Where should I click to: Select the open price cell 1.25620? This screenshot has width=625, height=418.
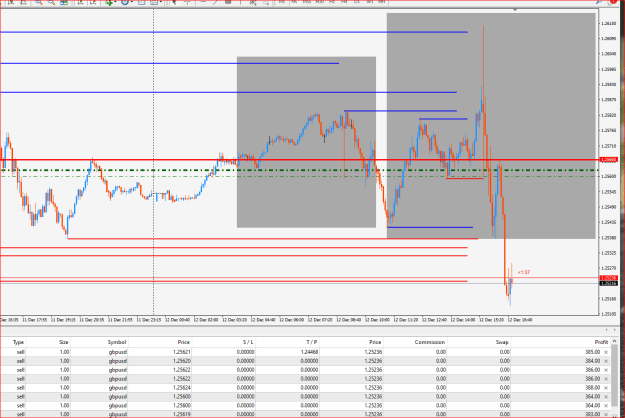click(x=182, y=361)
